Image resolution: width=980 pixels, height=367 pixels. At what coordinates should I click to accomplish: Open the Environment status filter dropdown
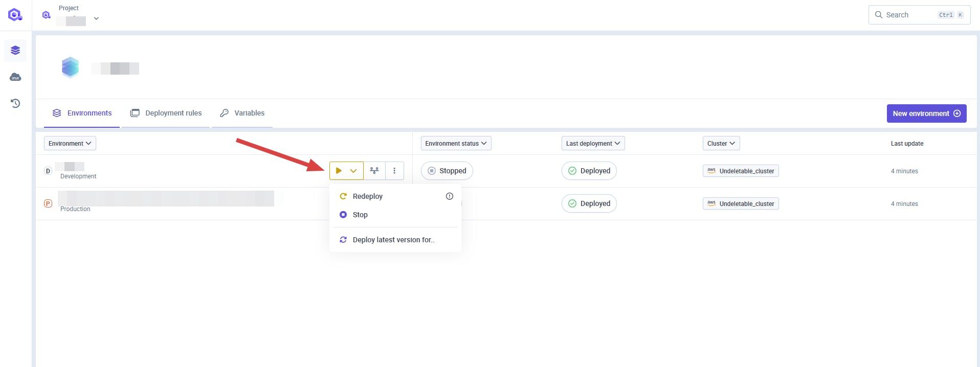click(x=456, y=144)
